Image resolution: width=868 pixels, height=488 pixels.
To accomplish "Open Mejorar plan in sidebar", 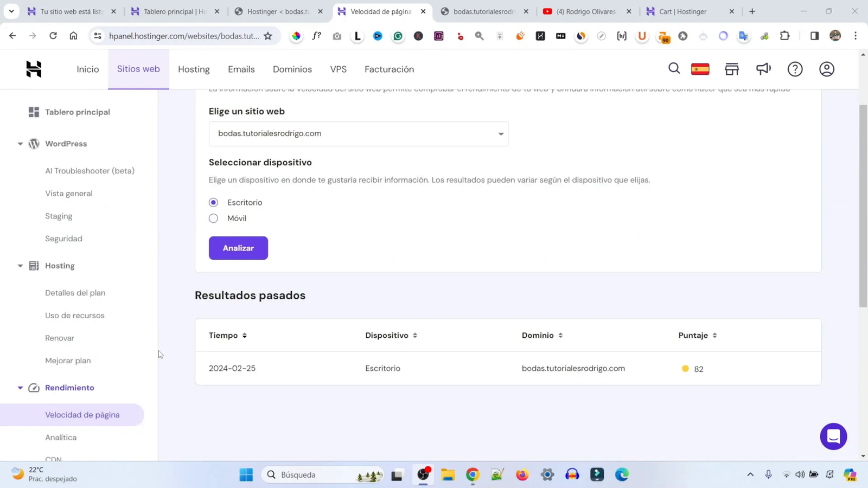I will 68,361.
